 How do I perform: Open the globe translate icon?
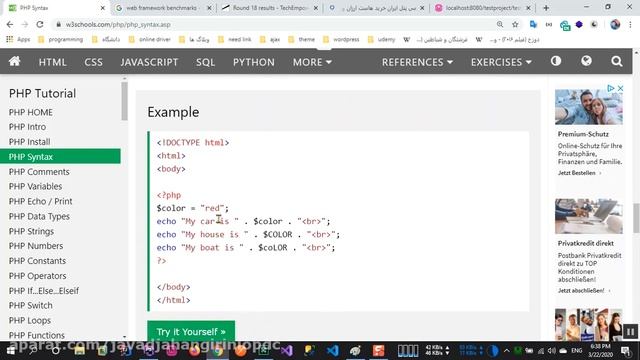pos(586,61)
